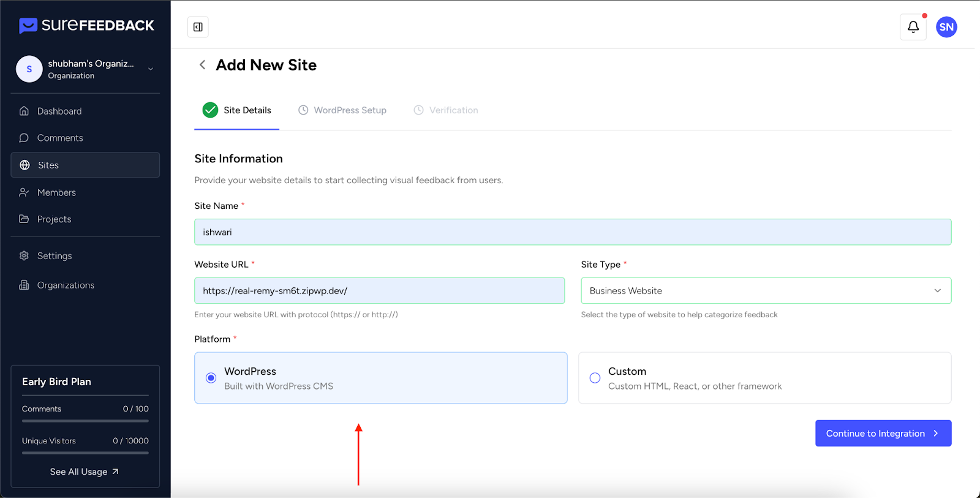980x498 pixels.
Task: Switch to the Verification tab
Action: (453, 110)
